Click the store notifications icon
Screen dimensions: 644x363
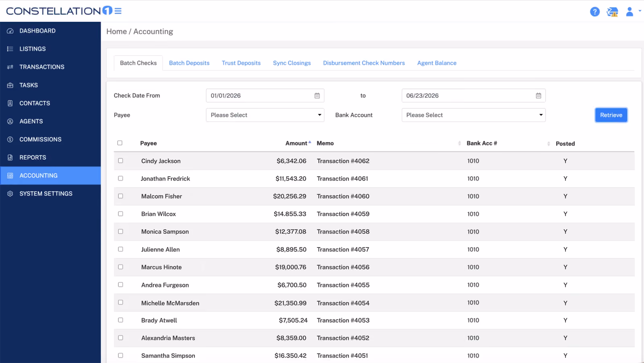pos(613,12)
